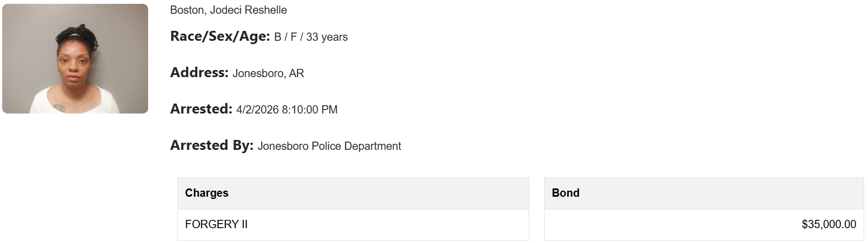Viewport: 868px width, 243px height.
Task: Click the Arrested label
Action: 201,109
